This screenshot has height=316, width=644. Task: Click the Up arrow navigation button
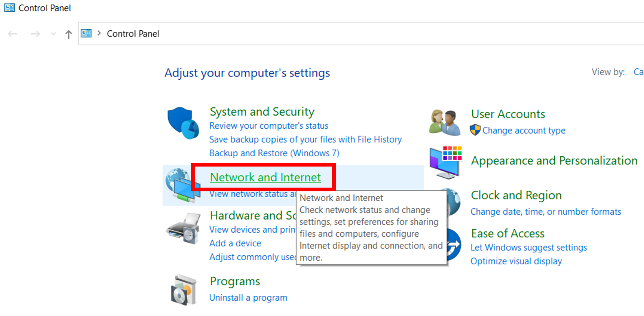pos(69,34)
